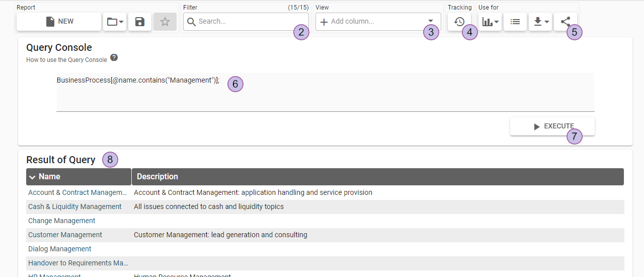Screen dimensions: 644x277
Task: Run the query with EXECUTE button
Action: pos(552,126)
